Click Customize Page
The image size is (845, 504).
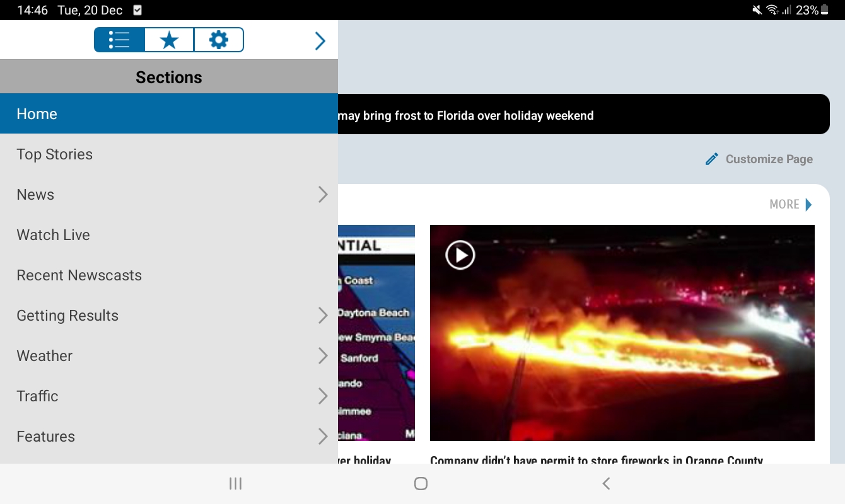(759, 159)
